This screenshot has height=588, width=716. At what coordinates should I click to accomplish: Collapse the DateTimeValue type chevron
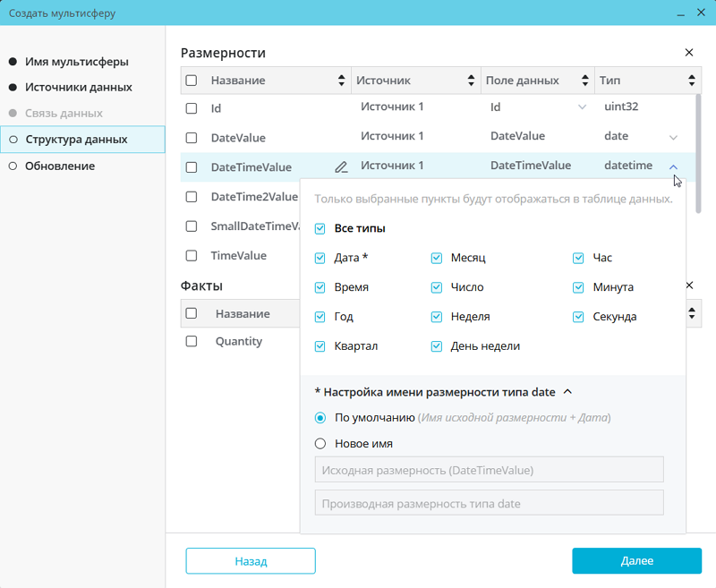[674, 166]
